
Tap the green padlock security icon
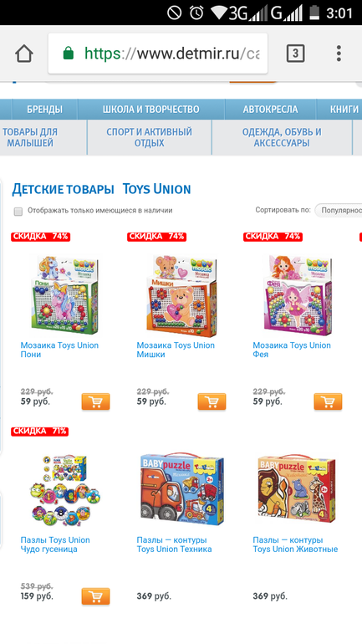click(x=68, y=54)
